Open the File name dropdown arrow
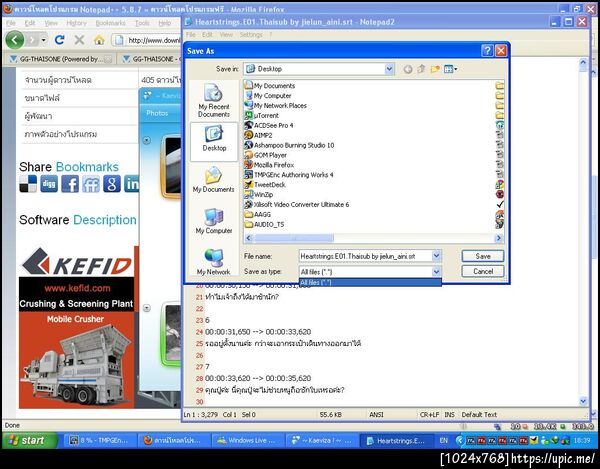The image size is (600, 469). [x=436, y=256]
